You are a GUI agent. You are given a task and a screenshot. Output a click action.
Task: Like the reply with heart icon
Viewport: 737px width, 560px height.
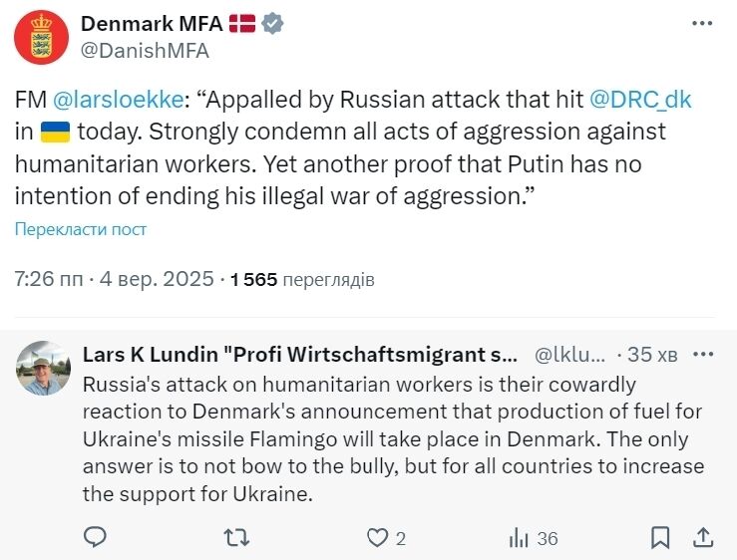click(x=377, y=538)
